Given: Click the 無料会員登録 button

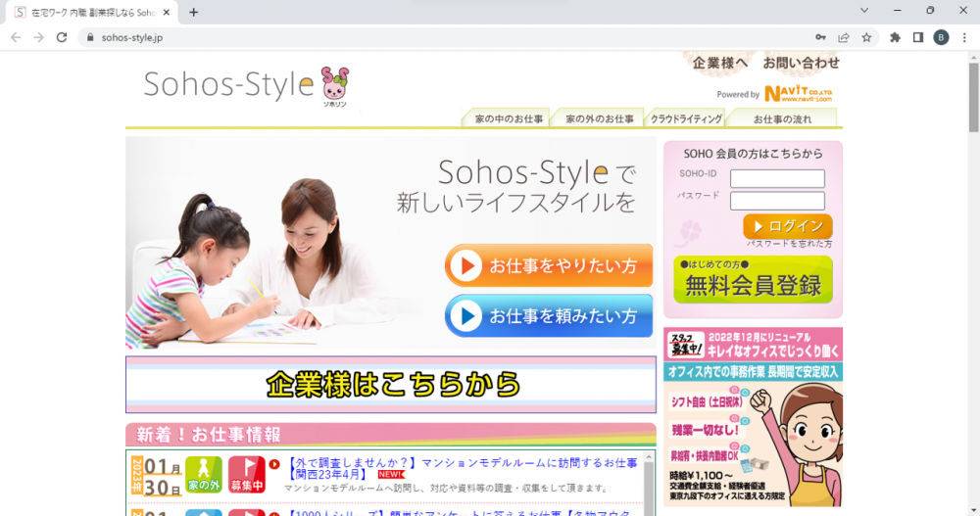Looking at the screenshot, I should coord(753,279).
